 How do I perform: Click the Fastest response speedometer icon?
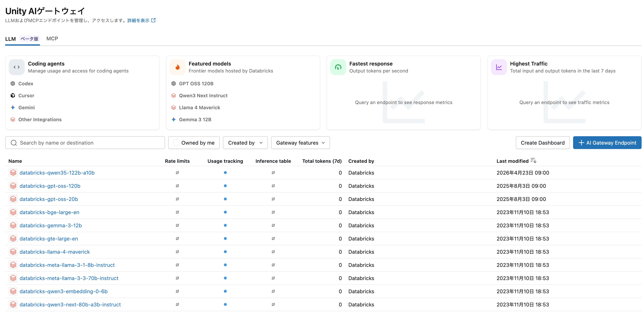coord(338,67)
